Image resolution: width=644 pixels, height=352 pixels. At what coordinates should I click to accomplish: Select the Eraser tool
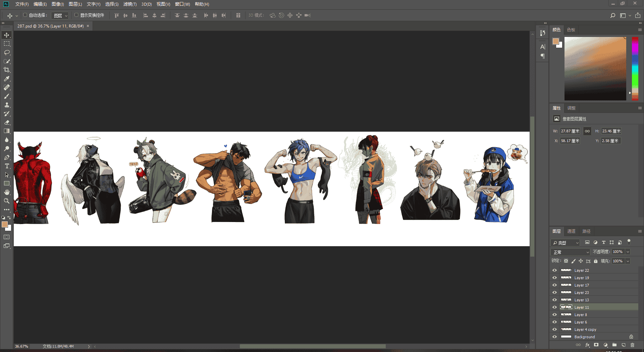pos(7,122)
